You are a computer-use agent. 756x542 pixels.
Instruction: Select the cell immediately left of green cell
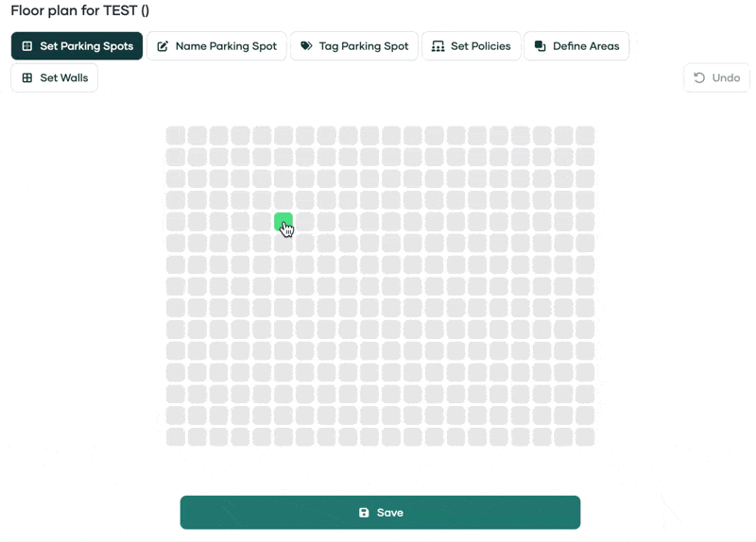pos(262,222)
